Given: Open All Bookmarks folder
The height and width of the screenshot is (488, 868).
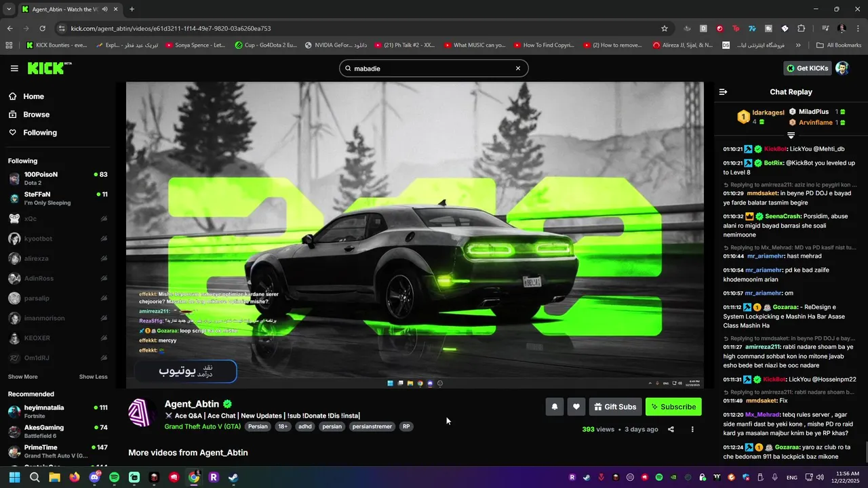Looking at the screenshot, I should [x=839, y=45].
